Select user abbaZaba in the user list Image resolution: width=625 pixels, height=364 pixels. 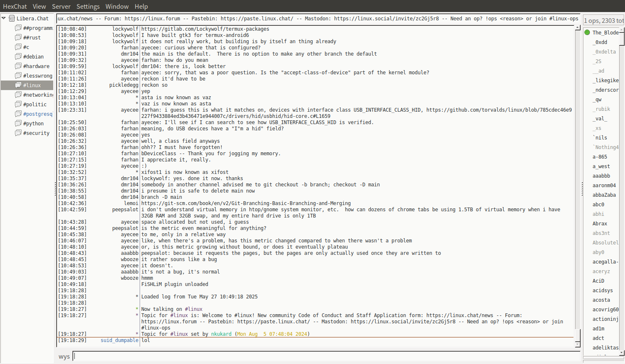pos(604,195)
